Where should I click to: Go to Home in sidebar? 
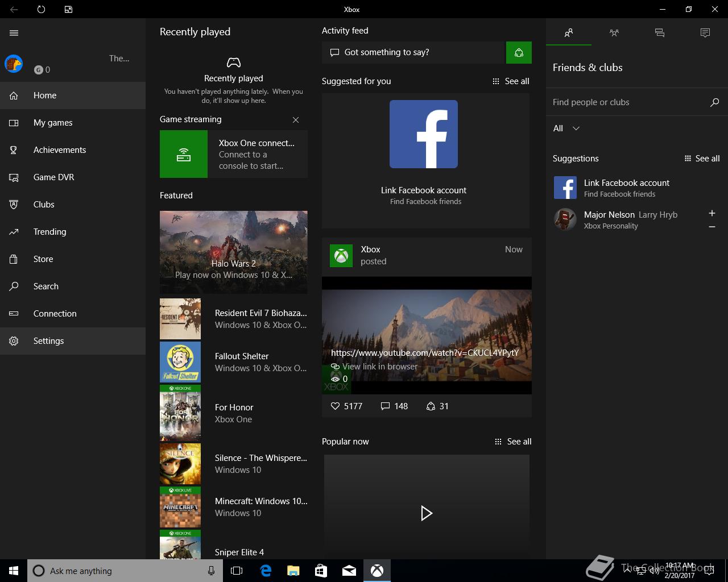73,95
